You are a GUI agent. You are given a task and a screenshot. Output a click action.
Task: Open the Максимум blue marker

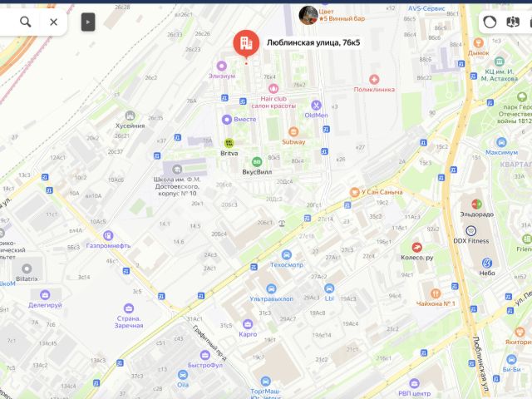(501, 142)
